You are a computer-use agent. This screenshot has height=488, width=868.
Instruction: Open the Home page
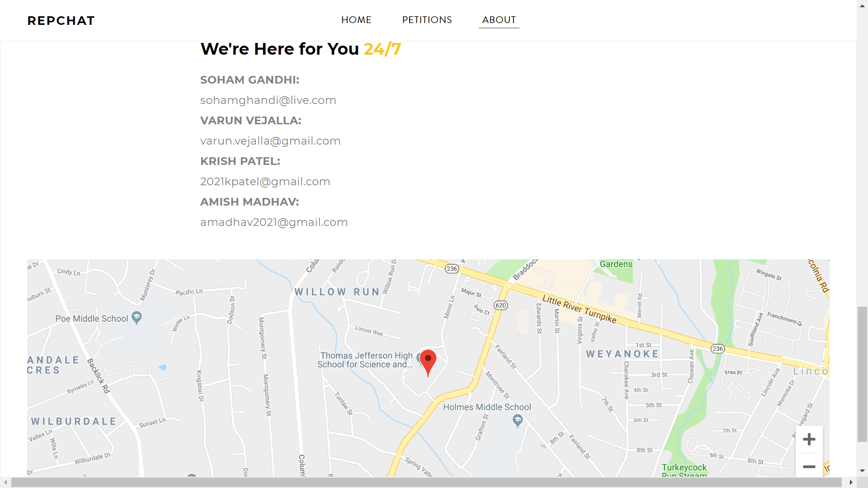(356, 20)
